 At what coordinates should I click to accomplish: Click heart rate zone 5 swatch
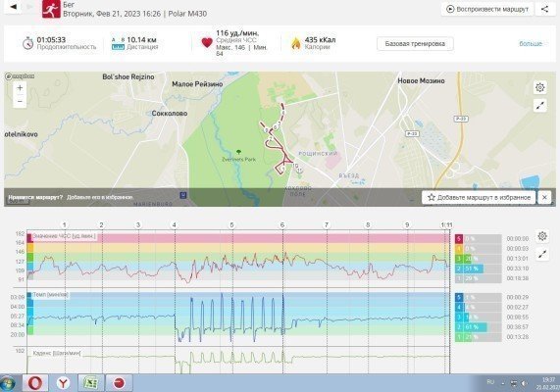459,238
